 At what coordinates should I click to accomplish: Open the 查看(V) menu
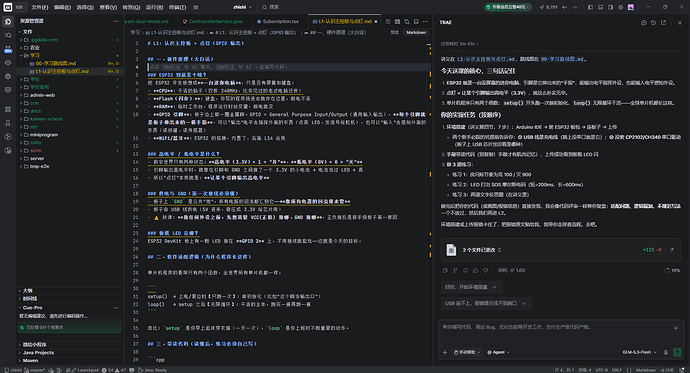coord(108,7)
